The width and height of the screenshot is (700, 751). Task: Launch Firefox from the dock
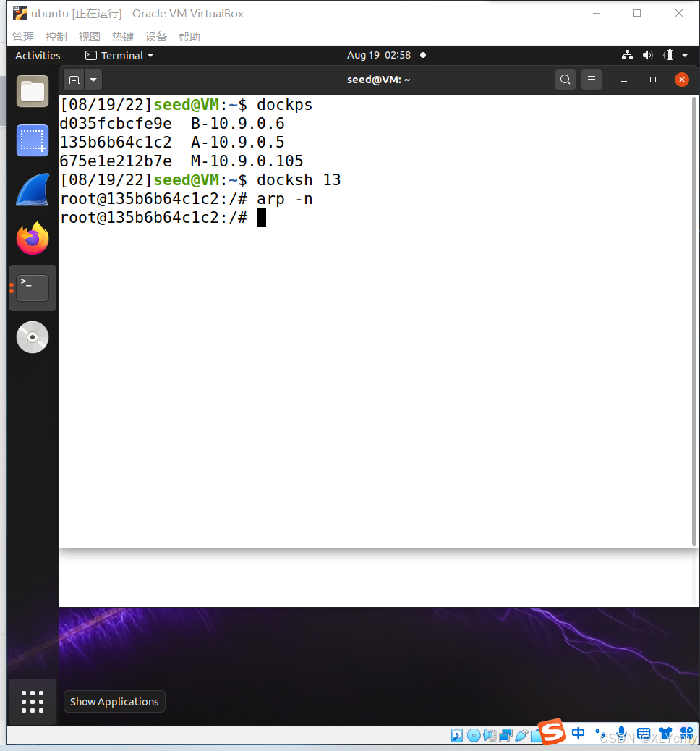click(x=33, y=239)
